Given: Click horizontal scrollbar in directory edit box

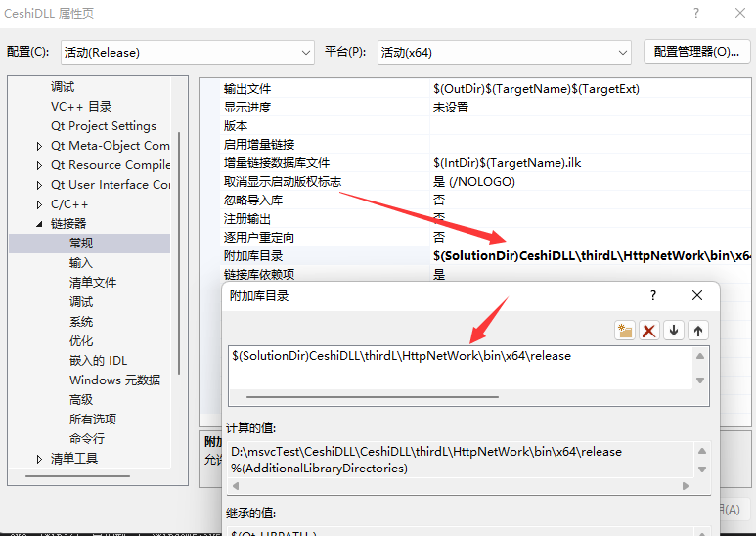Looking at the screenshot, I should (x=373, y=397).
